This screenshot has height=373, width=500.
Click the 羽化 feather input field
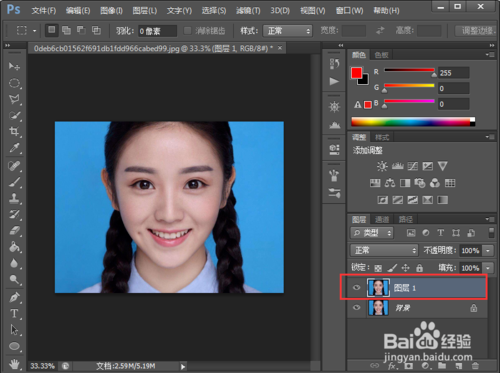[x=157, y=31]
